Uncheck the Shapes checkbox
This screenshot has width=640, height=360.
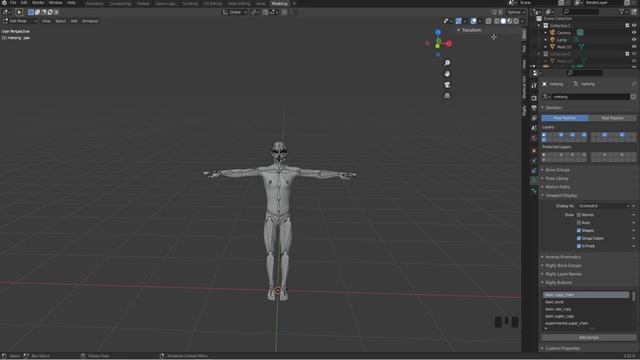pos(579,230)
